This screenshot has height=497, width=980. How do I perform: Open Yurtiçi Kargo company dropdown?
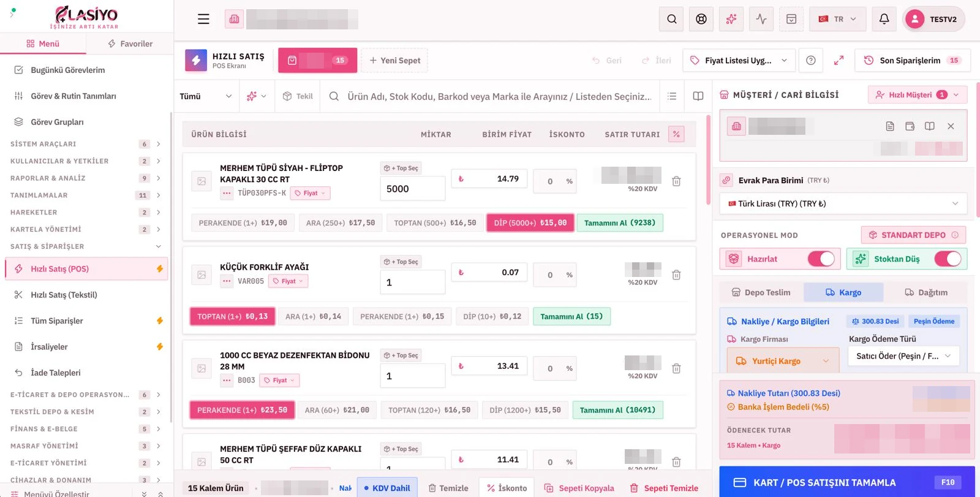point(783,361)
